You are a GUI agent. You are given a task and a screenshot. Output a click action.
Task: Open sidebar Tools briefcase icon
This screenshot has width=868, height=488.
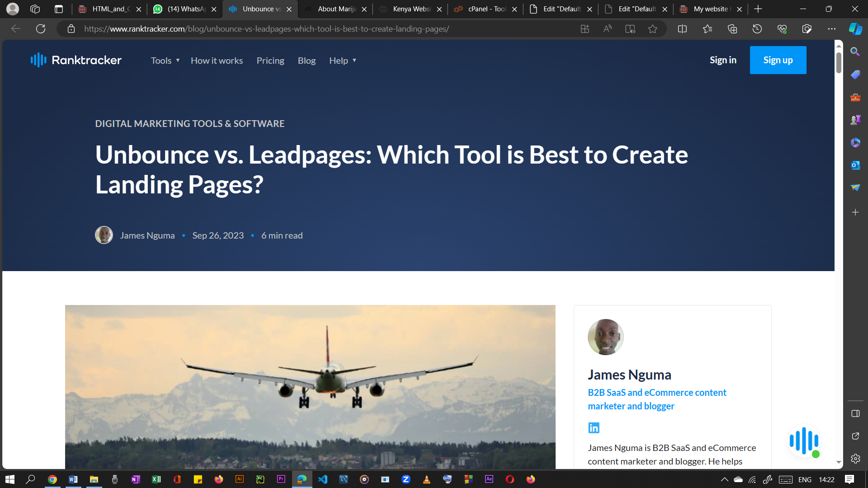click(855, 97)
